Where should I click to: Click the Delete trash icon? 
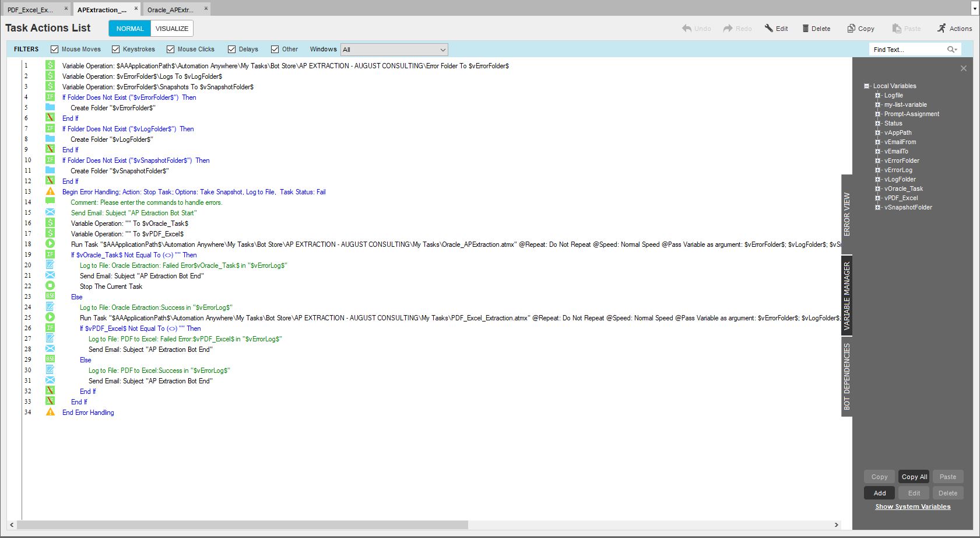click(806, 28)
